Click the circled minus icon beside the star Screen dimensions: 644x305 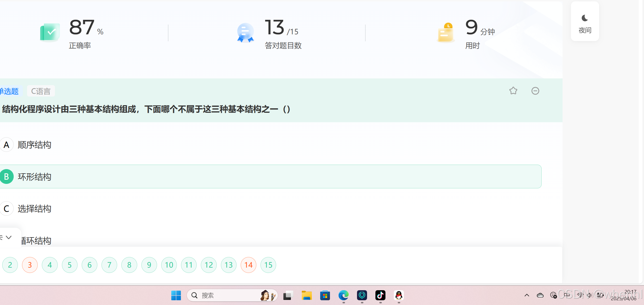click(x=535, y=91)
